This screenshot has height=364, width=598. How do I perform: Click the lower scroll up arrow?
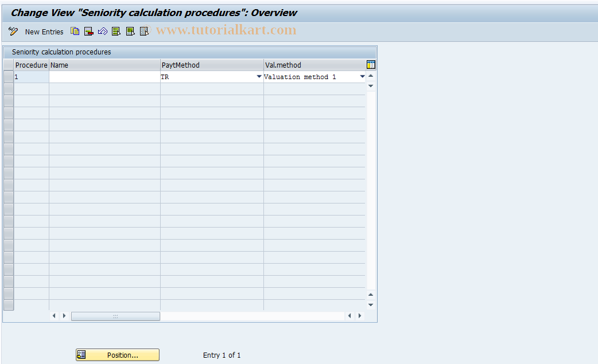[x=371, y=295]
